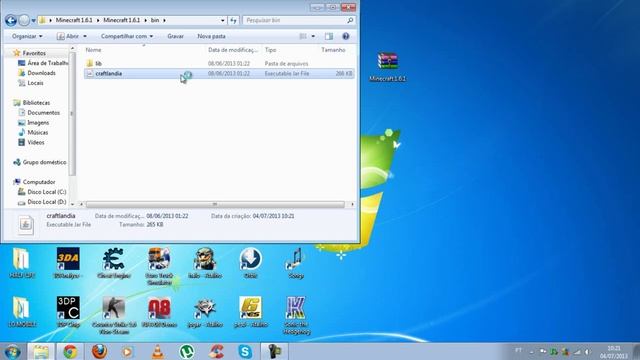Sort by Data de modificação column
The width and height of the screenshot is (640, 360).
tap(233, 50)
